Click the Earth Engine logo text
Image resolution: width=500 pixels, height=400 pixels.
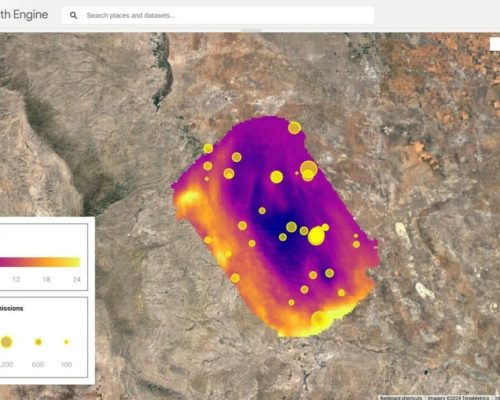24,15
